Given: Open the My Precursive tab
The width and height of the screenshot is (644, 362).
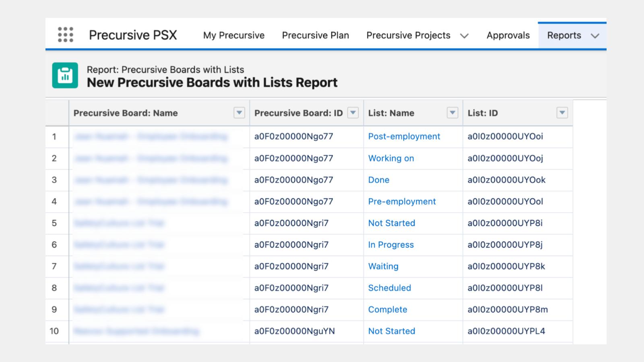Looking at the screenshot, I should (234, 35).
